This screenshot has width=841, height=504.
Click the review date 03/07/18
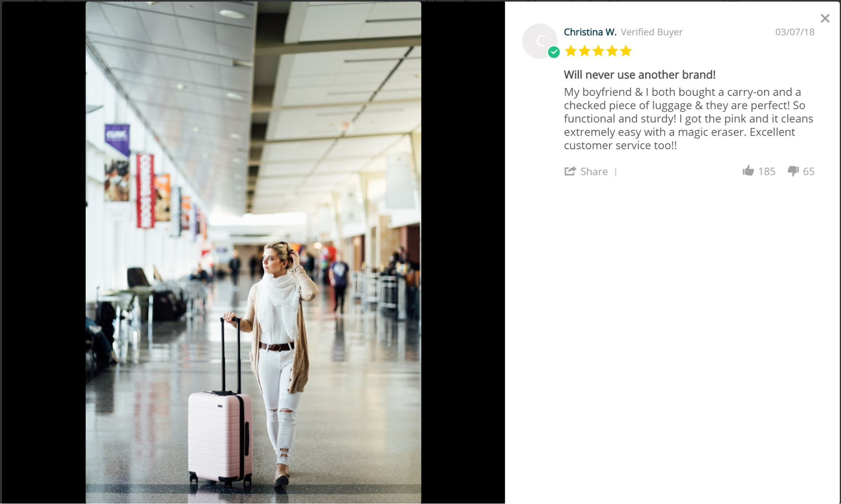pyautogui.click(x=795, y=32)
